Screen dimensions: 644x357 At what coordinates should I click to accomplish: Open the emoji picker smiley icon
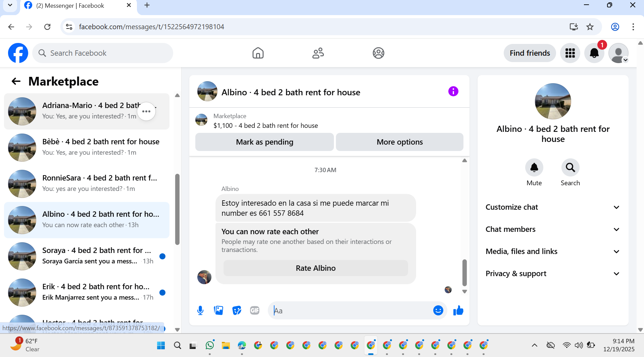pyautogui.click(x=438, y=310)
